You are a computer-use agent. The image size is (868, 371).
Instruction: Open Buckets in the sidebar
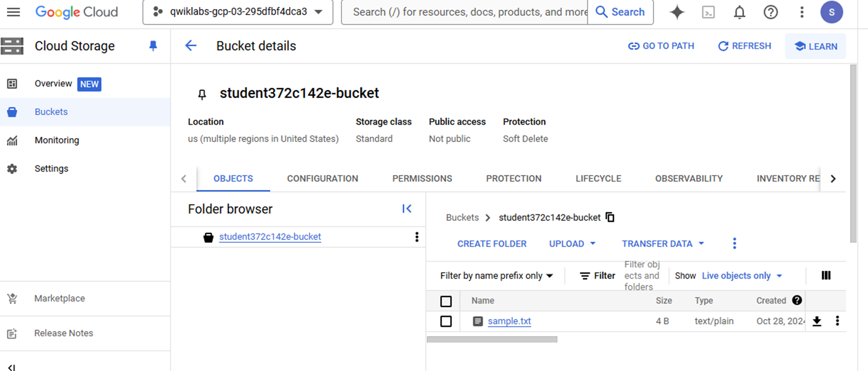coord(85,112)
